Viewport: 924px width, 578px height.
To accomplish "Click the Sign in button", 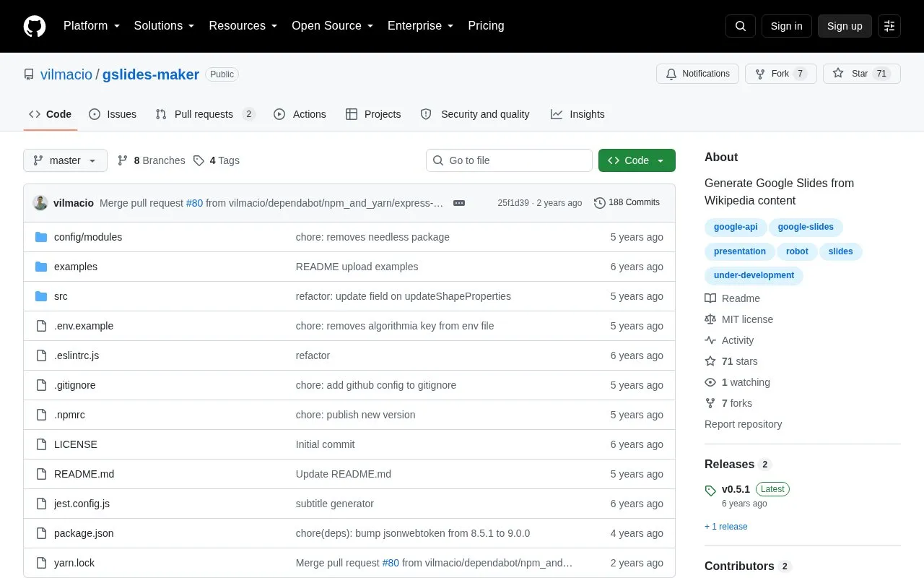I will [x=787, y=26].
